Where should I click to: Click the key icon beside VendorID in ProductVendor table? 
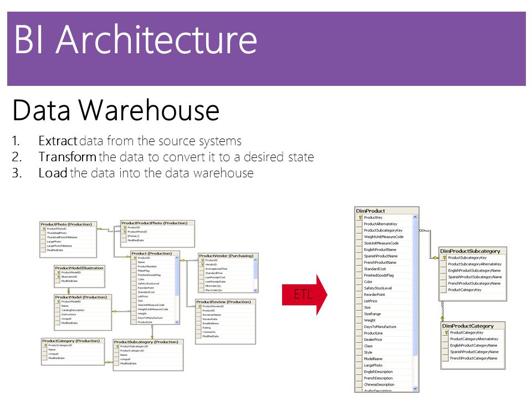click(x=202, y=265)
